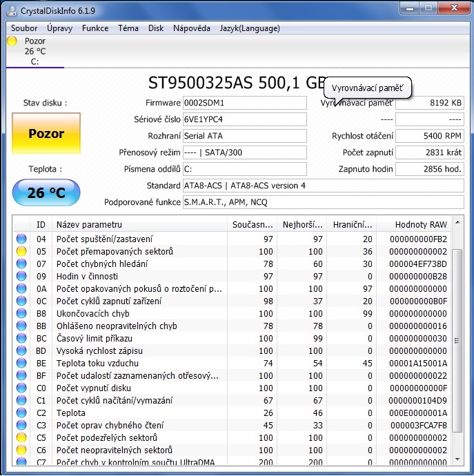The image size is (474, 476).
Task: Click blue status icon of row 04
Action: pos(21,239)
